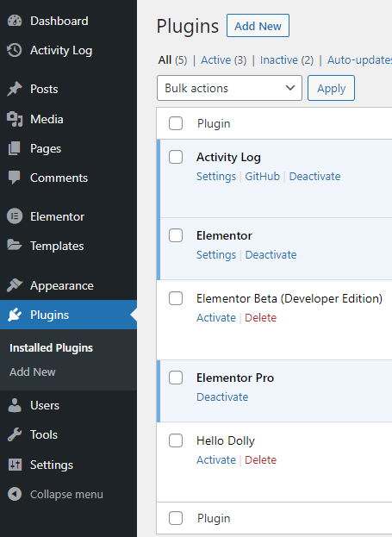Open Users menu item
The width and height of the screenshot is (392, 537).
45,405
